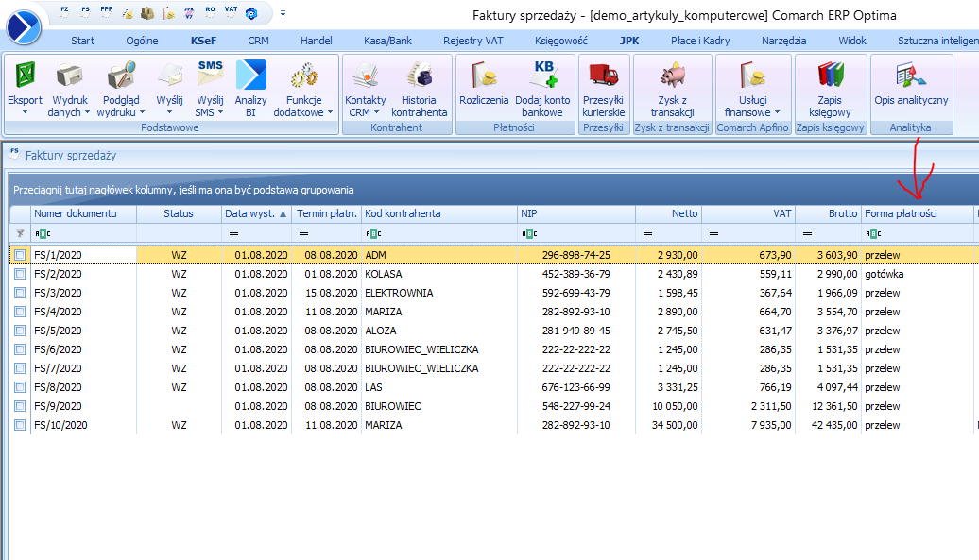Screen dimensions: 979x560
Task: Click Dodaj konto bankowe icon
Action: tap(542, 75)
